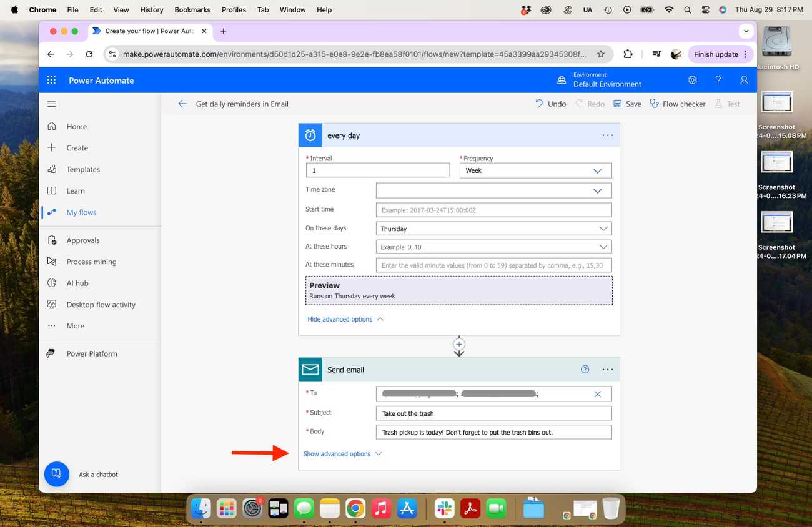Open the Bookmarks menu in the macOS menu bar
This screenshot has width=812, height=527.
point(194,10)
